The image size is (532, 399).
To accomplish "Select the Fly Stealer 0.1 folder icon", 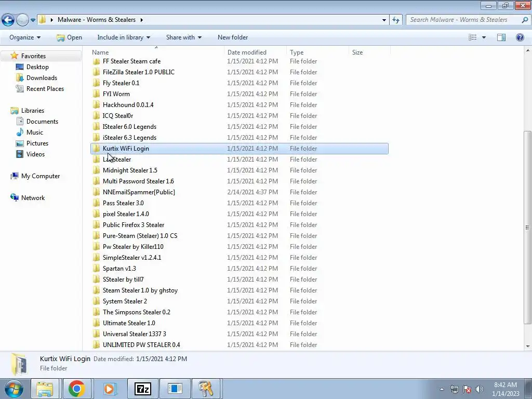I will coord(96,83).
